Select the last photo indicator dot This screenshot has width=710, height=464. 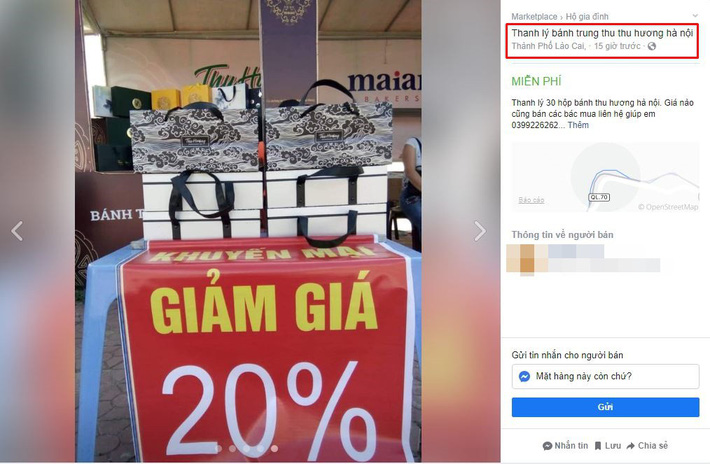click(274, 449)
